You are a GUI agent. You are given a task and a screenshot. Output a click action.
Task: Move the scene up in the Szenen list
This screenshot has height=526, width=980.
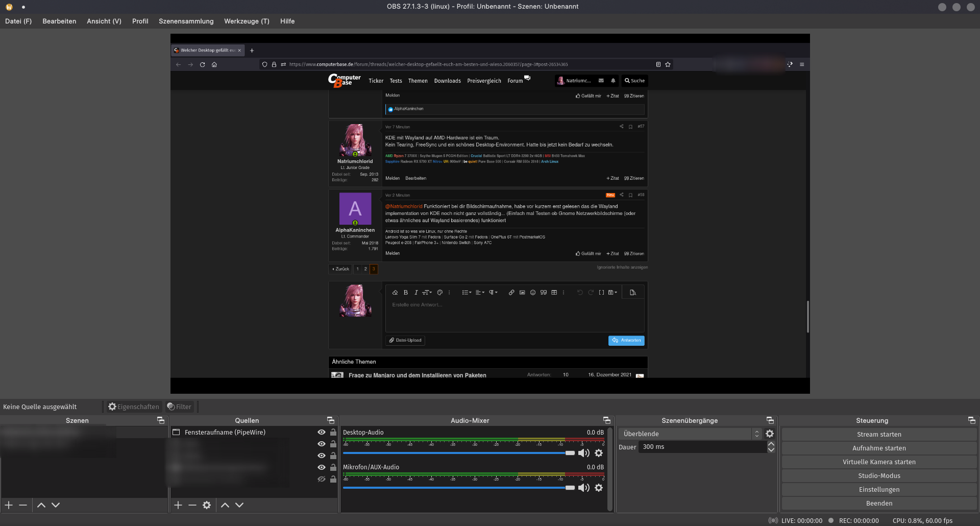click(41, 505)
